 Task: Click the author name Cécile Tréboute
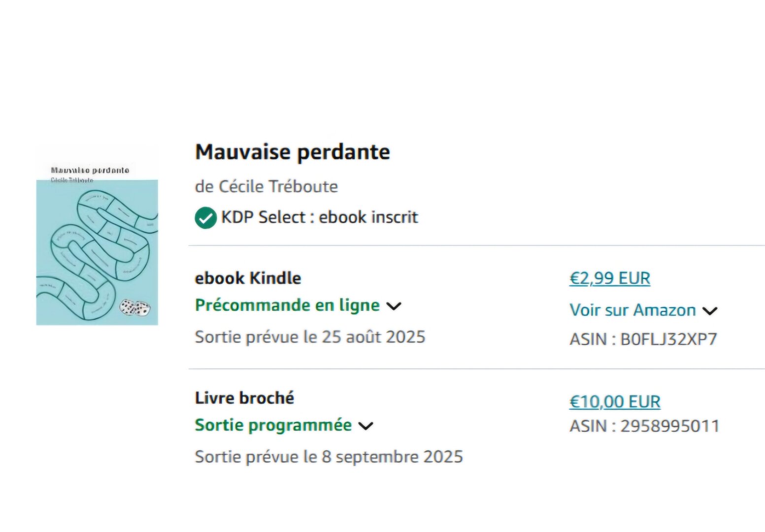click(278, 187)
